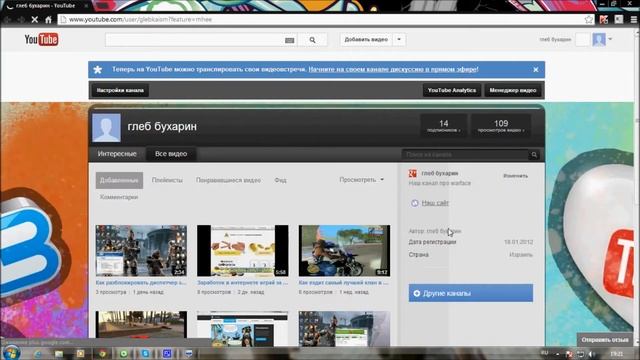
Task: Click the plus icon on Другие каналы
Action: (x=416, y=293)
